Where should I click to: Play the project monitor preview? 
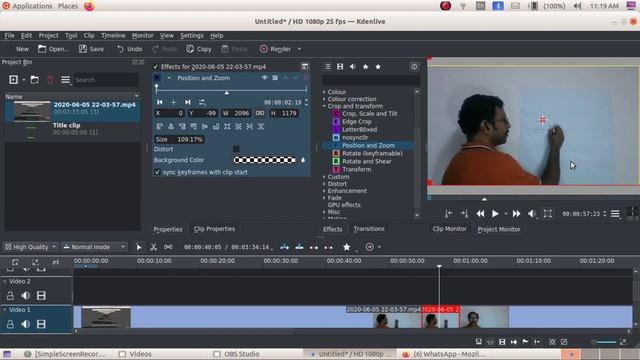pos(495,213)
